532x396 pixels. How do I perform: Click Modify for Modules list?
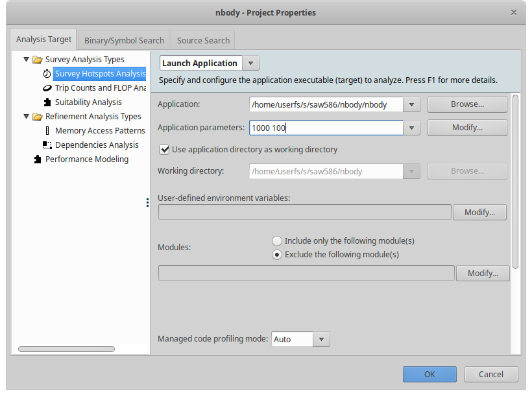point(483,274)
